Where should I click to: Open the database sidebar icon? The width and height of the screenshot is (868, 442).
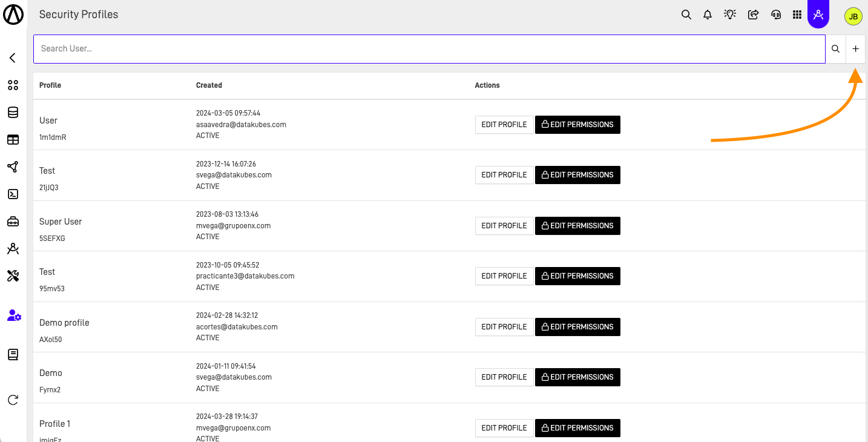pyautogui.click(x=13, y=112)
